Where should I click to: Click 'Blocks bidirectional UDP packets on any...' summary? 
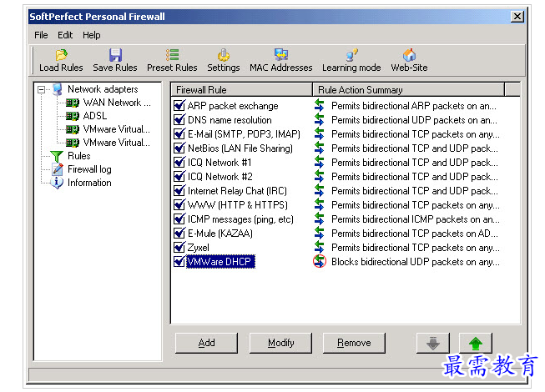point(416,262)
